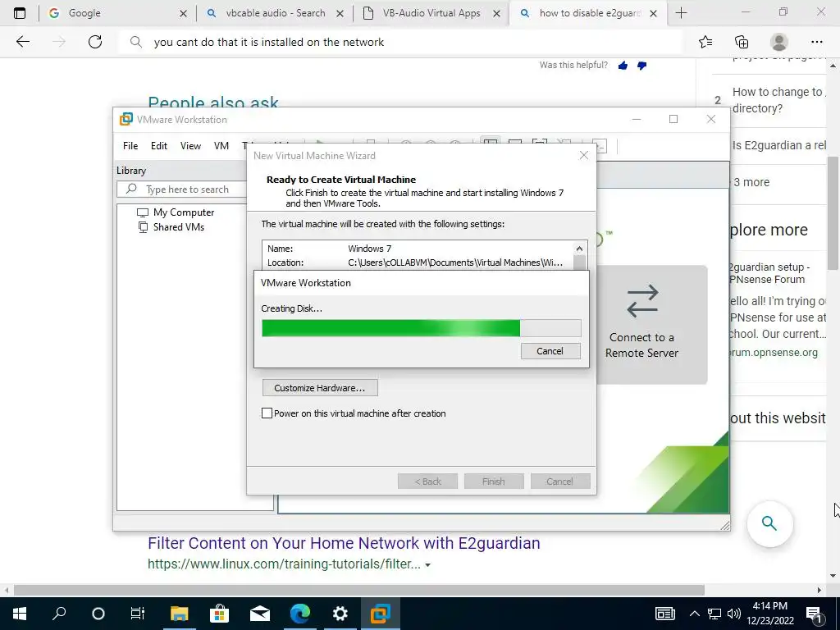Select Shared VMs in the Library tree
Screen dimensions: 840x630
[x=178, y=226]
